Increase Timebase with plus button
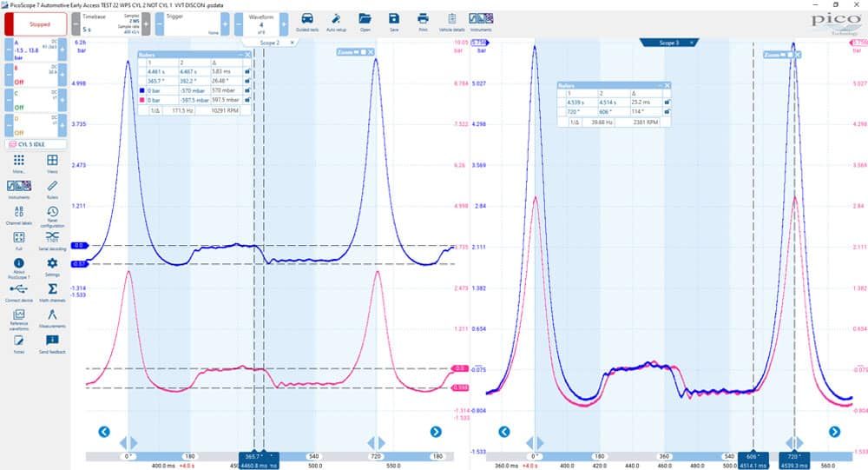 [x=146, y=24]
